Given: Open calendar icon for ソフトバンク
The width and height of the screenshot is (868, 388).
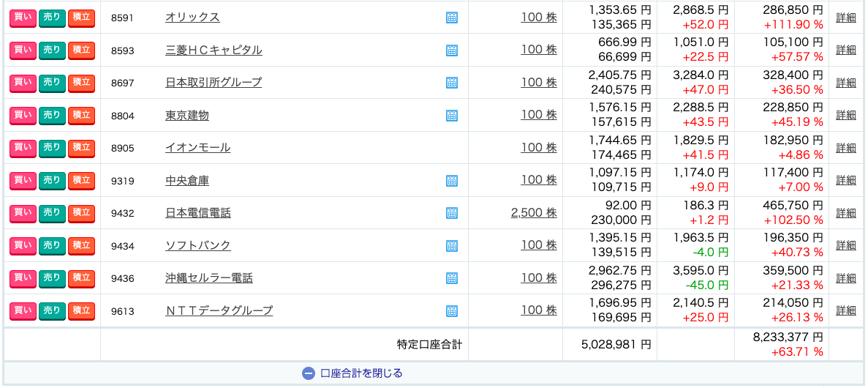Looking at the screenshot, I should tap(452, 245).
